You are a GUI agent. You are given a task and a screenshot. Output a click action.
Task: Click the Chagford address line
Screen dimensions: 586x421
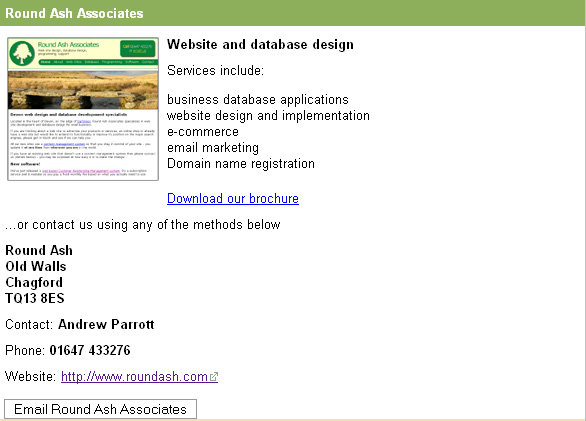(34, 282)
